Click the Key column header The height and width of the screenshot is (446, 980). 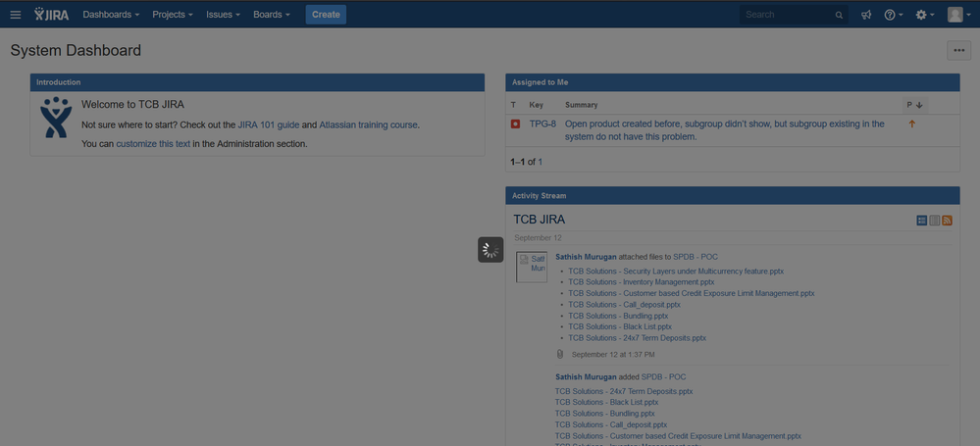click(537, 105)
